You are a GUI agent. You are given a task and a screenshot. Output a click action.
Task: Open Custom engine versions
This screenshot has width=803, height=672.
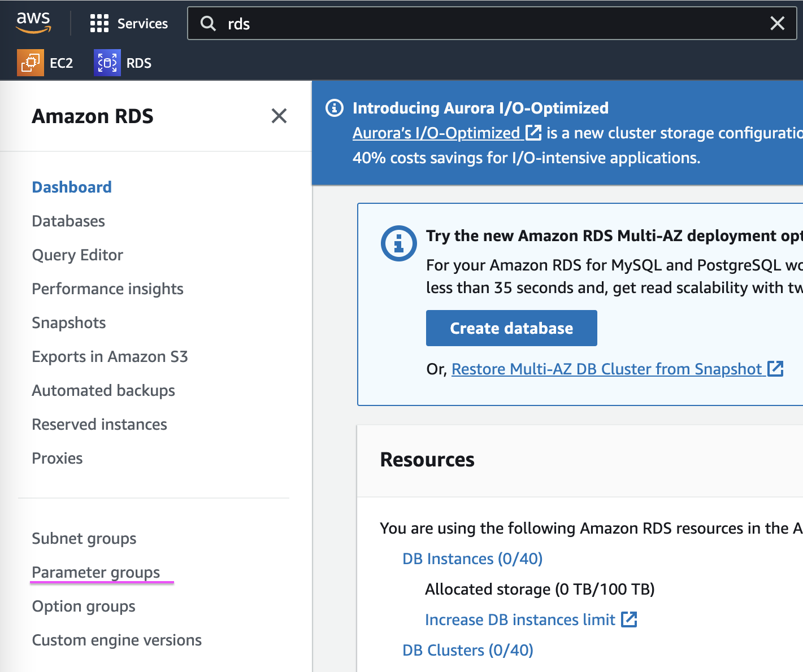pyautogui.click(x=117, y=640)
